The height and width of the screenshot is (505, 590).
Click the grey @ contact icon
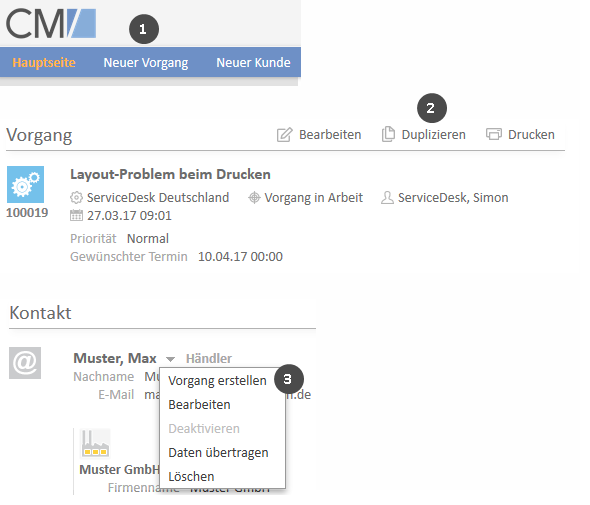(25, 363)
